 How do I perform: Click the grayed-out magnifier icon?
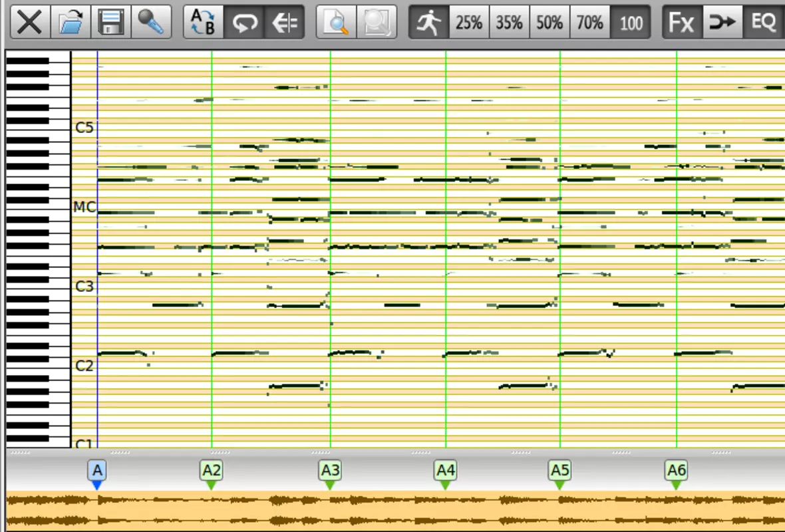pos(377,22)
